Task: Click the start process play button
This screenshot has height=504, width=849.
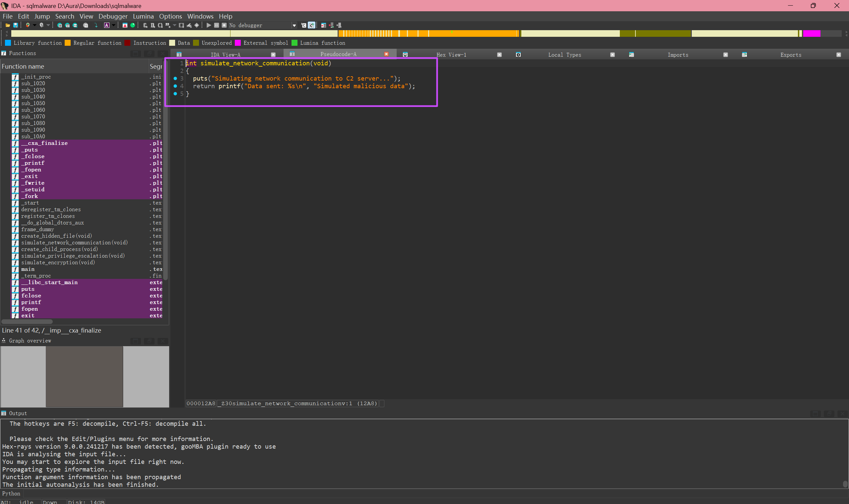Action: 209,25
